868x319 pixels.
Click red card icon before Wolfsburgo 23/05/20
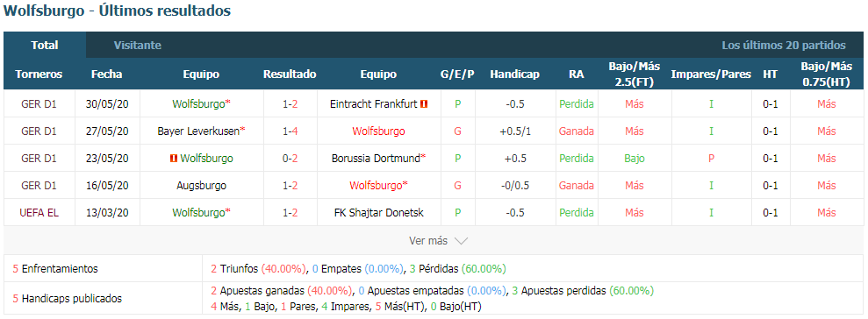tap(174, 158)
